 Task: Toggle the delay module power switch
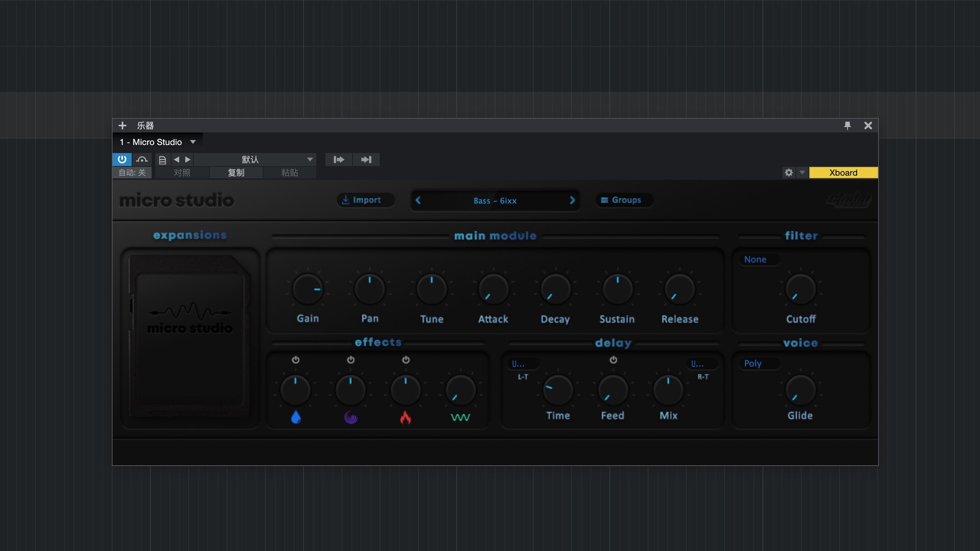pyautogui.click(x=614, y=360)
